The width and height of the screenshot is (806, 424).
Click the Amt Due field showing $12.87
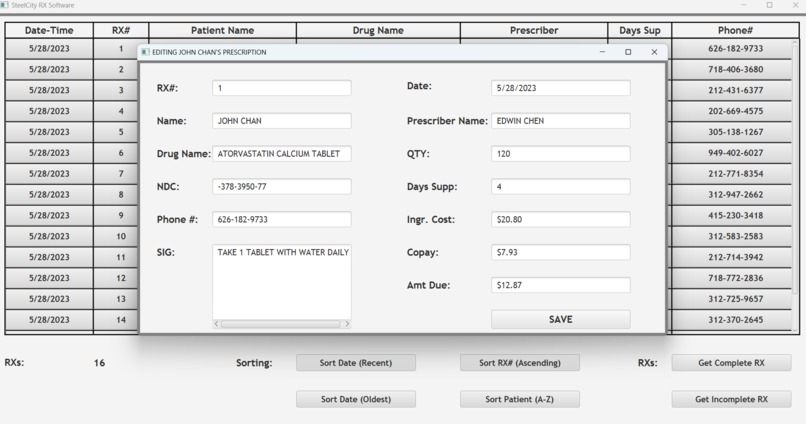coord(561,285)
